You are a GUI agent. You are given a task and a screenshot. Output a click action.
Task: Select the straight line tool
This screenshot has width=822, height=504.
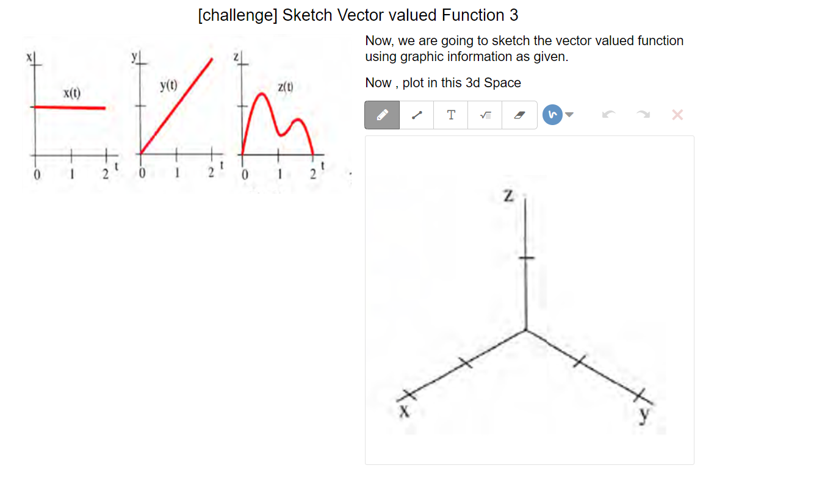416,115
